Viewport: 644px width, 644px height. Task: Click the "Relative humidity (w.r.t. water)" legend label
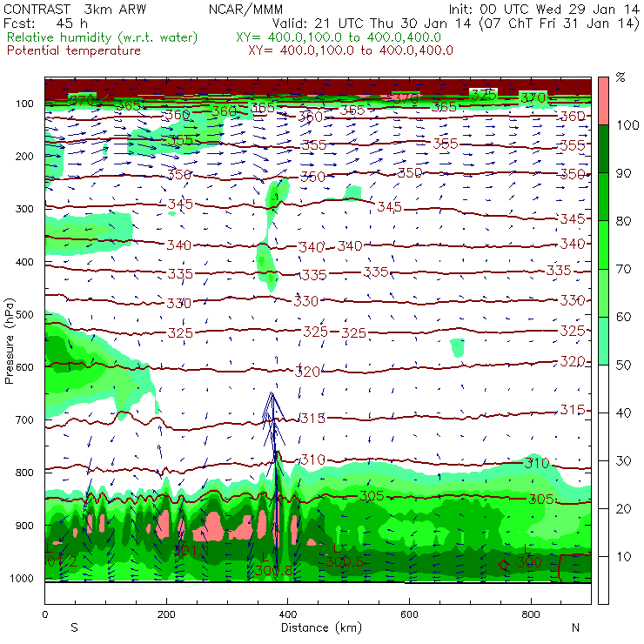point(103,37)
